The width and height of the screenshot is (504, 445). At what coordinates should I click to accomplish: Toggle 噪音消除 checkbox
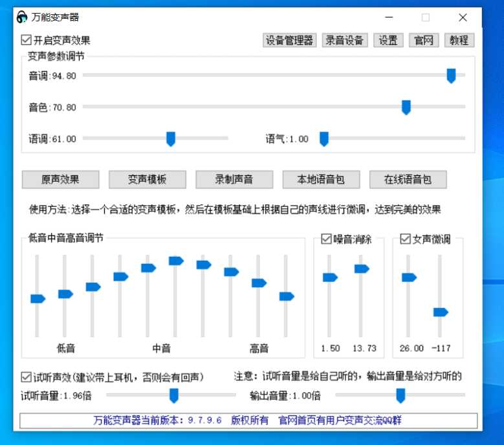(326, 239)
